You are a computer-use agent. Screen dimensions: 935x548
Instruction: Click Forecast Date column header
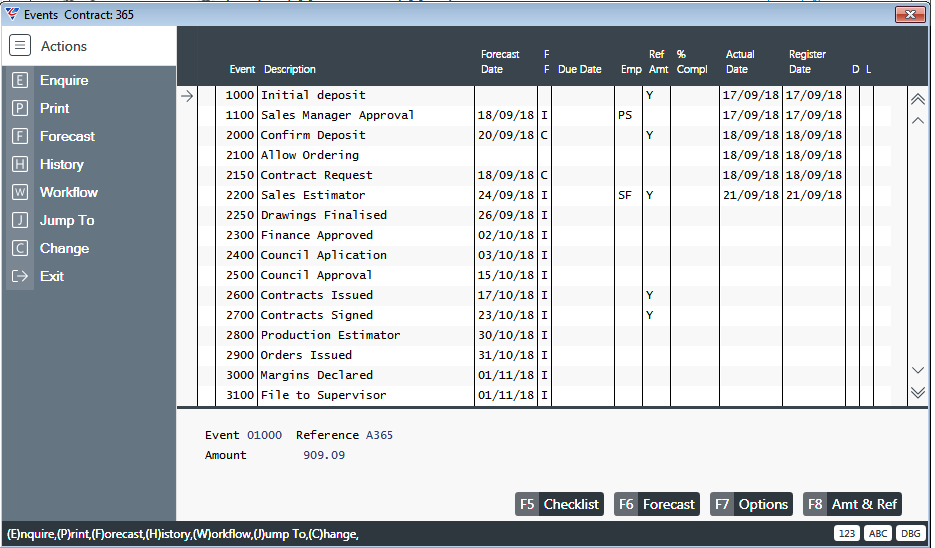pyautogui.click(x=500, y=61)
